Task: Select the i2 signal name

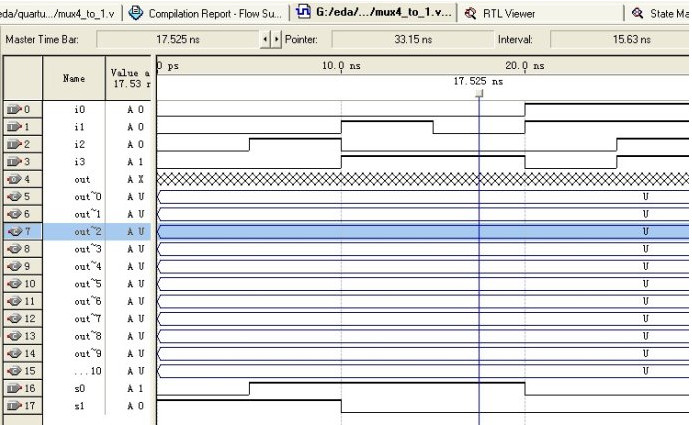Action: pyautogui.click(x=80, y=144)
